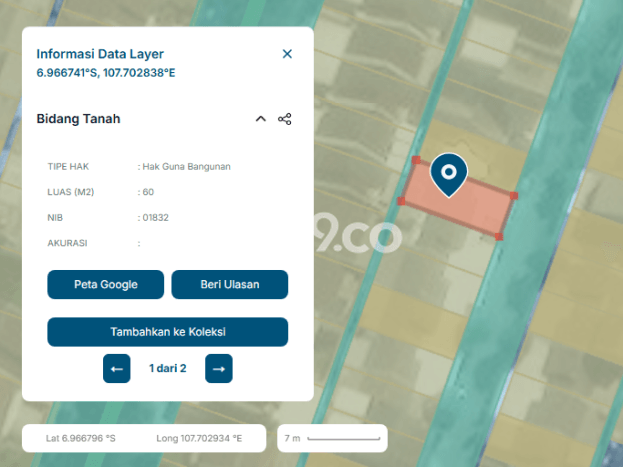Click the coordinates 6.966741°S, 107.702838°E
This screenshot has width=623, height=467.
pyautogui.click(x=106, y=73)
